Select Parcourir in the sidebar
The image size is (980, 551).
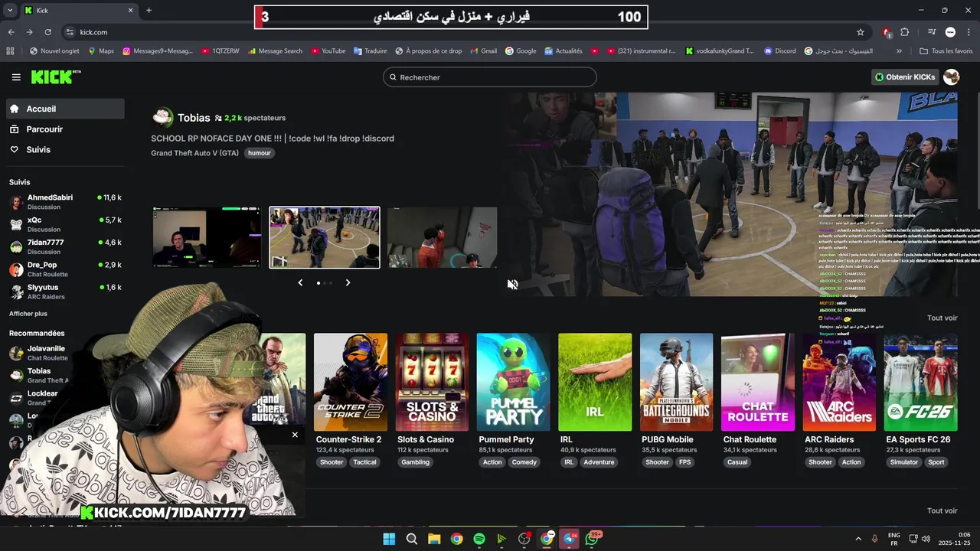(66, 129)
